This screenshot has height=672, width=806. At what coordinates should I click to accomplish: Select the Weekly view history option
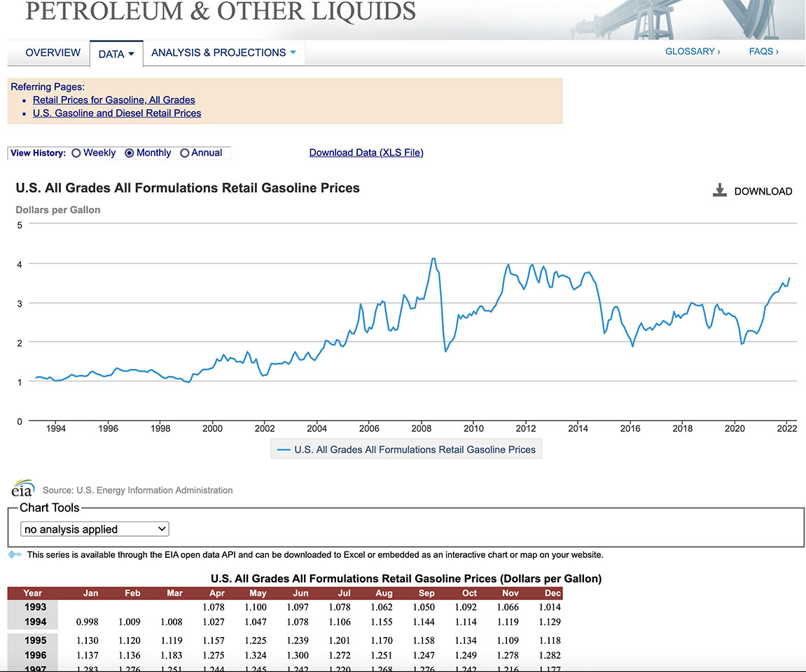pyautogui.click(x=76, y=153)
